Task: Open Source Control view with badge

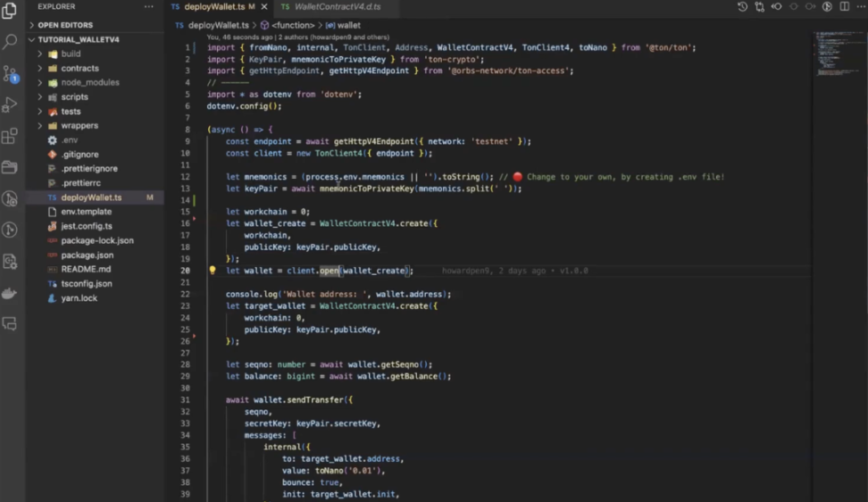Action: tap(11, 73)
